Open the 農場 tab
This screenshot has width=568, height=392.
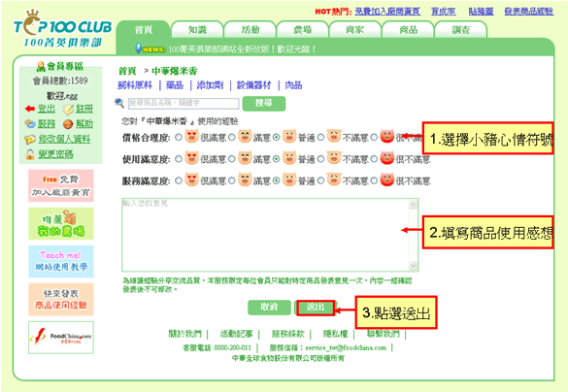point(303,30)
